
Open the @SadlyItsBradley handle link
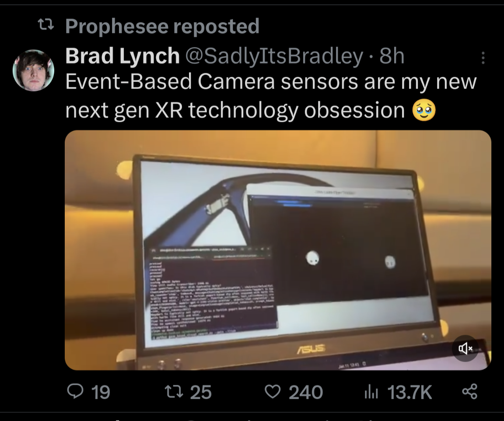[275, 56]
